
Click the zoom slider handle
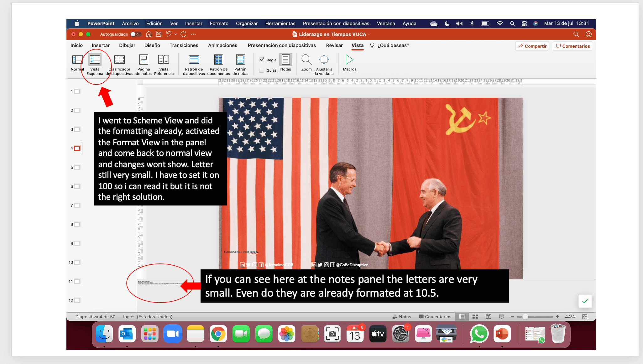(525, 317)
